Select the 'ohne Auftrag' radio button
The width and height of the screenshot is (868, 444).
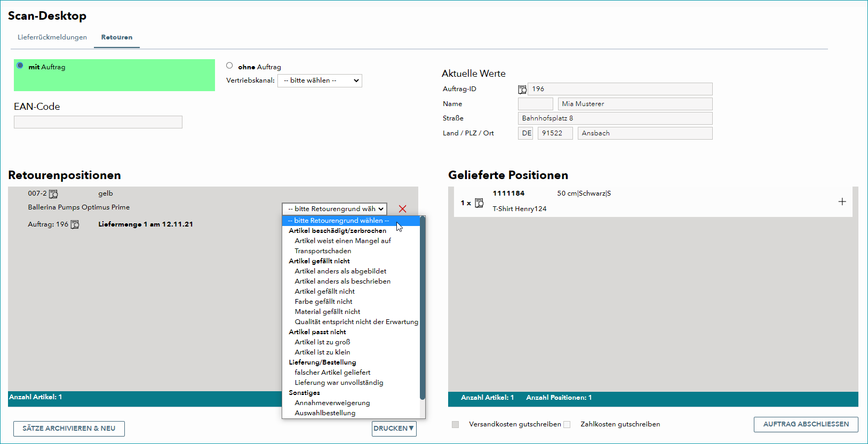[229, 66]
